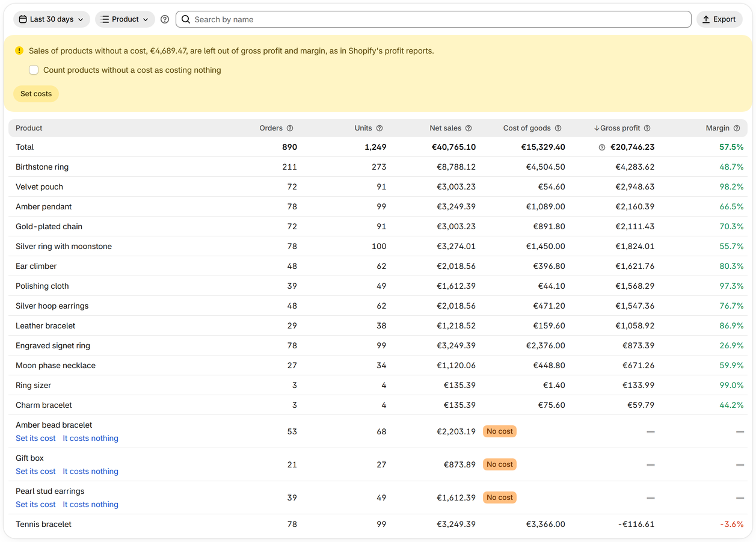Viewport: 756px width, 542px height.
Task: Export the report
Action: point(719,19)
